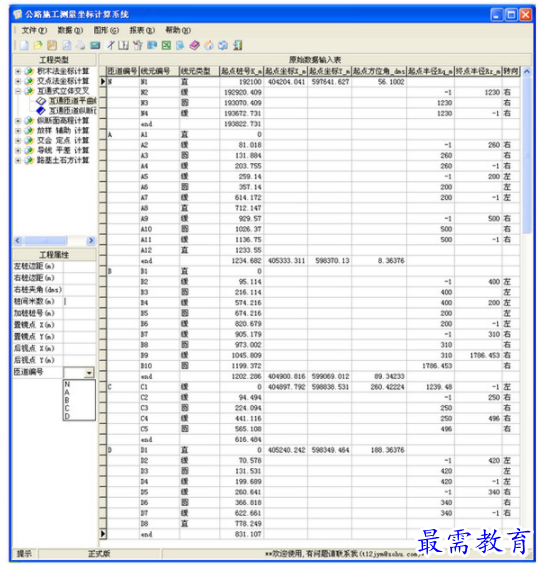Viewport: 539px width, 573px height.
Task: Click left arrow of tree panel scrollbar
Action: tap(18, 240)
